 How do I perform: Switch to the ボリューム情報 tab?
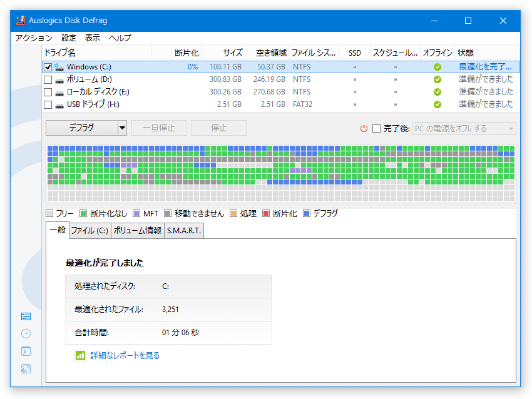(138, 231)
